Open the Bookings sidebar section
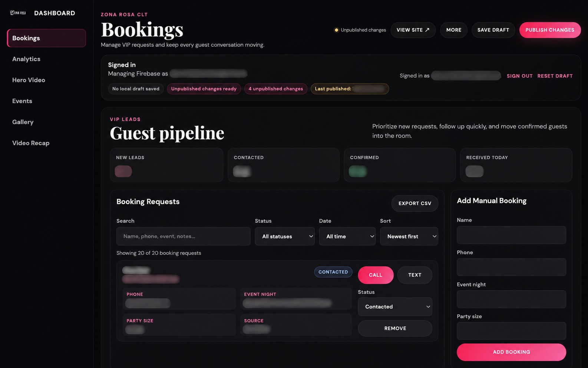The image size is (588, 368). (x=46, y=38)
